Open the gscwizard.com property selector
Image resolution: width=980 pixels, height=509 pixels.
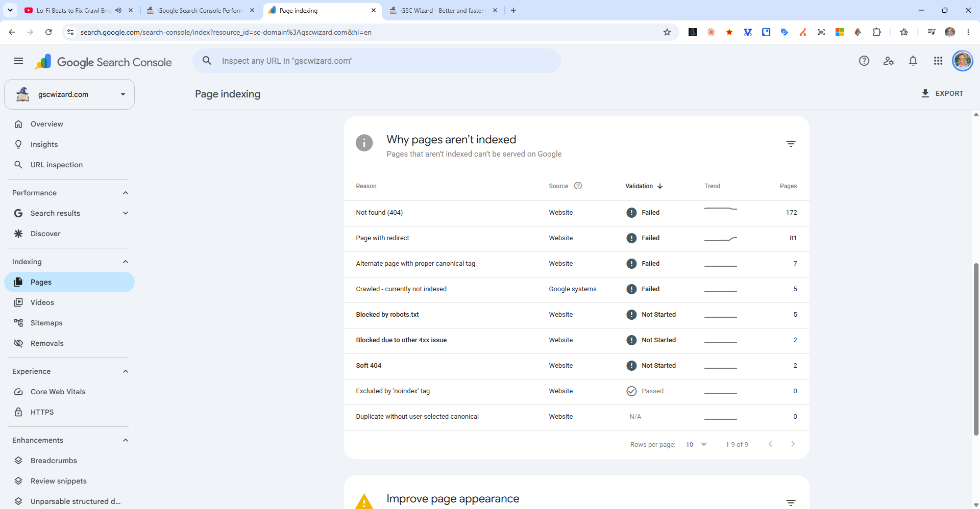click(x=69, y=94)
